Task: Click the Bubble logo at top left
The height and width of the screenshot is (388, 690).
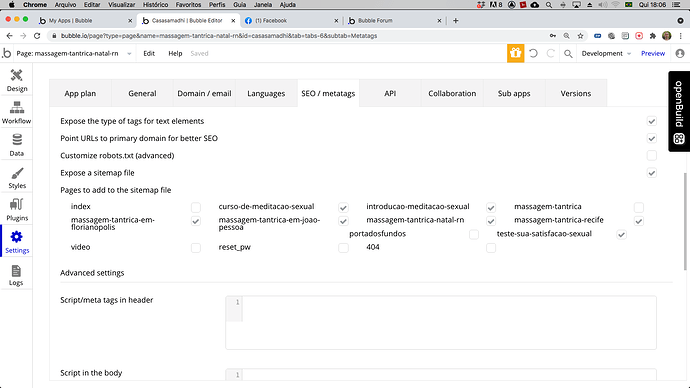Action: (7, 53)
